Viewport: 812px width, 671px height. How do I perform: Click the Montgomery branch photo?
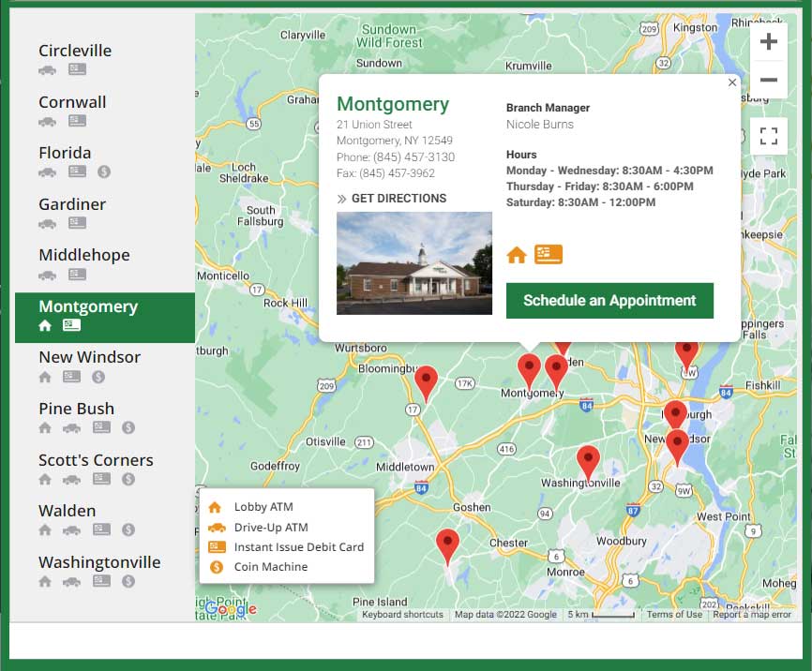(414, 263)
